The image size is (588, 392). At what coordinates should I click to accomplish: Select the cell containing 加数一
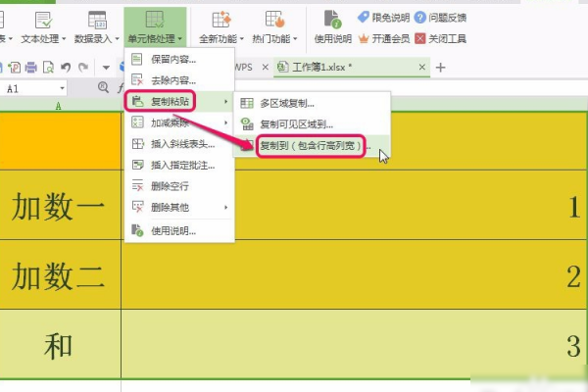point(60,205)
